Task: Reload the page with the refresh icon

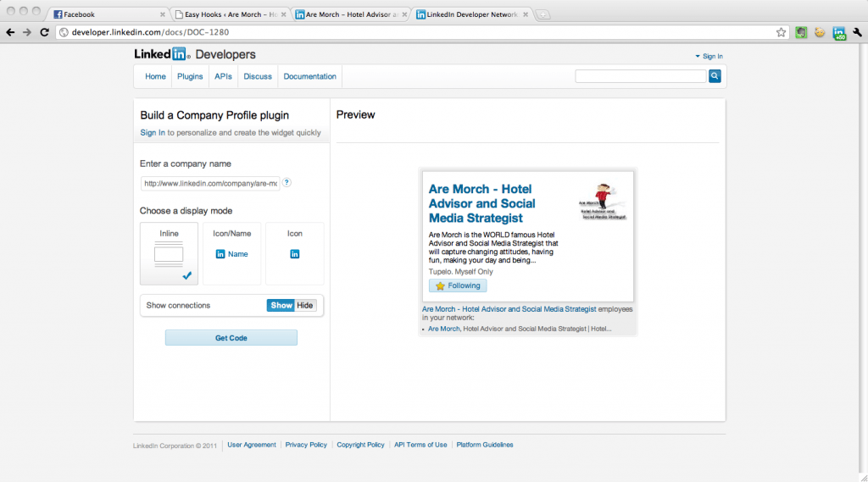Action: pos(45,32)
